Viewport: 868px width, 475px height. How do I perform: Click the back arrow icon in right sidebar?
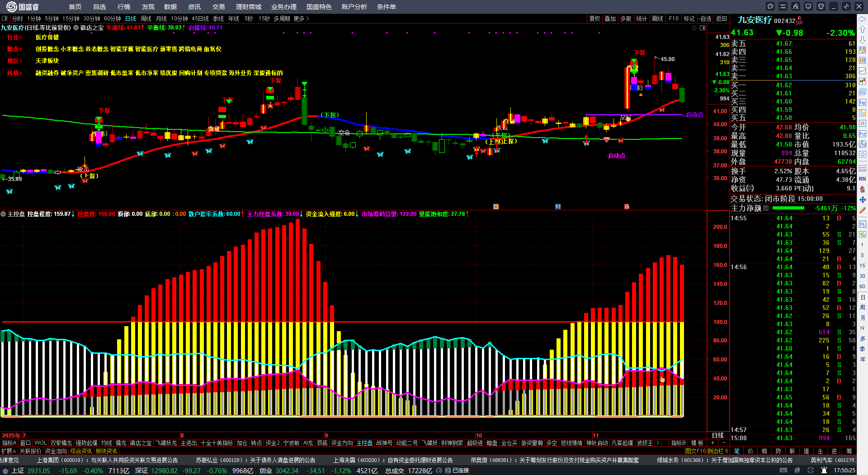pyautogui.click(x=863, y=19)
